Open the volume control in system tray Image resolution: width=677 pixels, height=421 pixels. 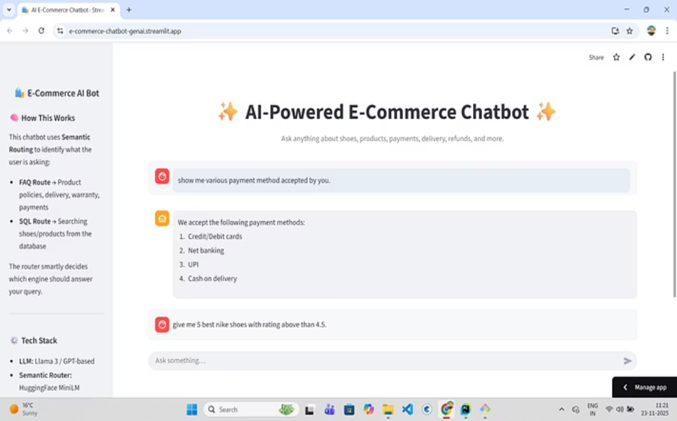[x=620, y=409]
